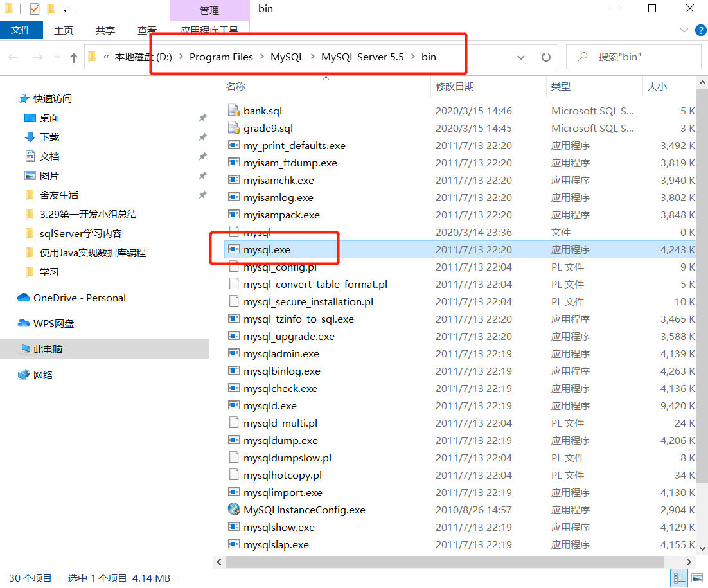
Task: Click the 桌面 desktop icon
Action: tap(30, 118)
